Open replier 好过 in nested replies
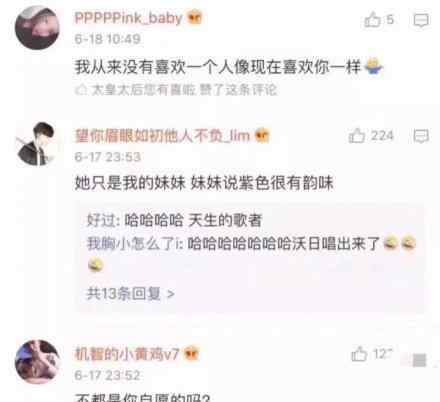The image size is (440, 402). coord(101,220)
